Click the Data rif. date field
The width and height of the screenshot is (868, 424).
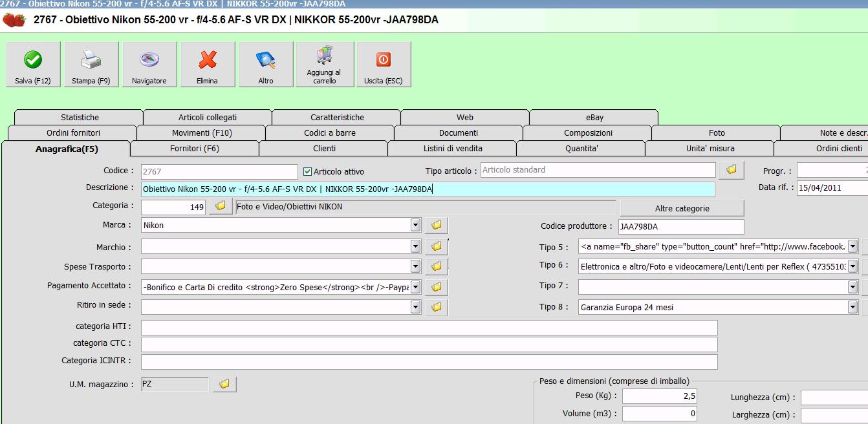point(832,188)
